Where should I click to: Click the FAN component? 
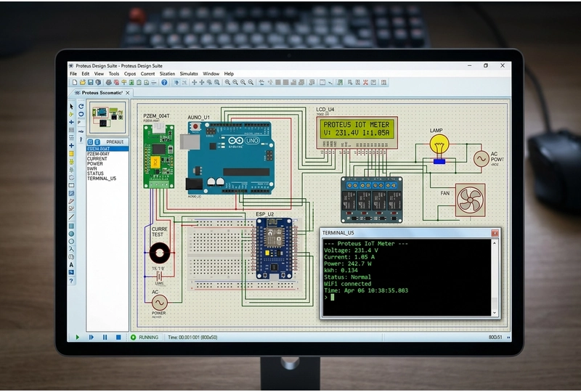coord(470,200)
